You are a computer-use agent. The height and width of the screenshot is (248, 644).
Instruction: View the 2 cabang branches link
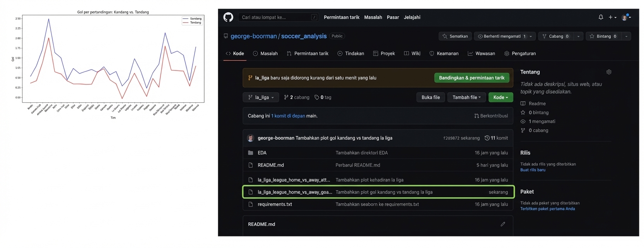pyautogui.click(x=297, y=97)
